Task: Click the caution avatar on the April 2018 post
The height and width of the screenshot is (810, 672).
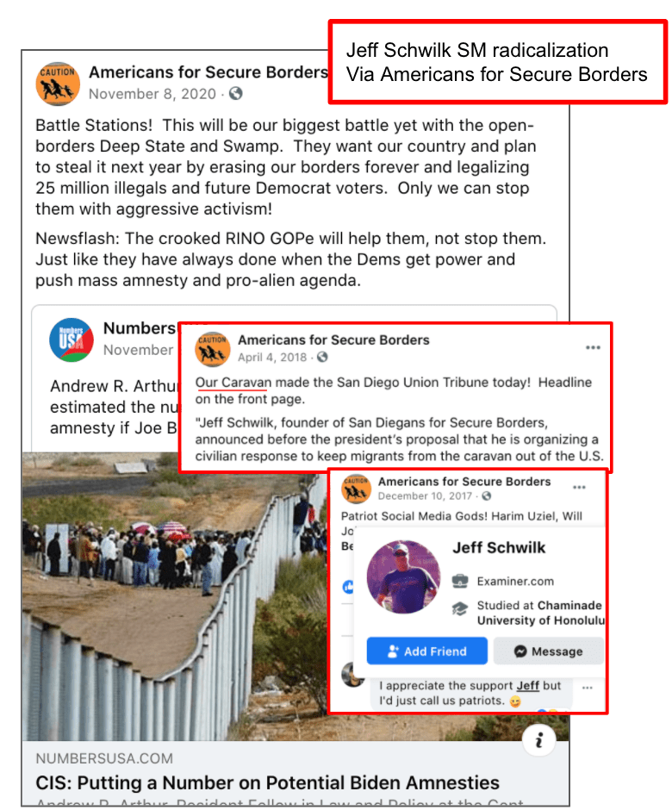Action: pyautogui.click(x=212, y=349)
